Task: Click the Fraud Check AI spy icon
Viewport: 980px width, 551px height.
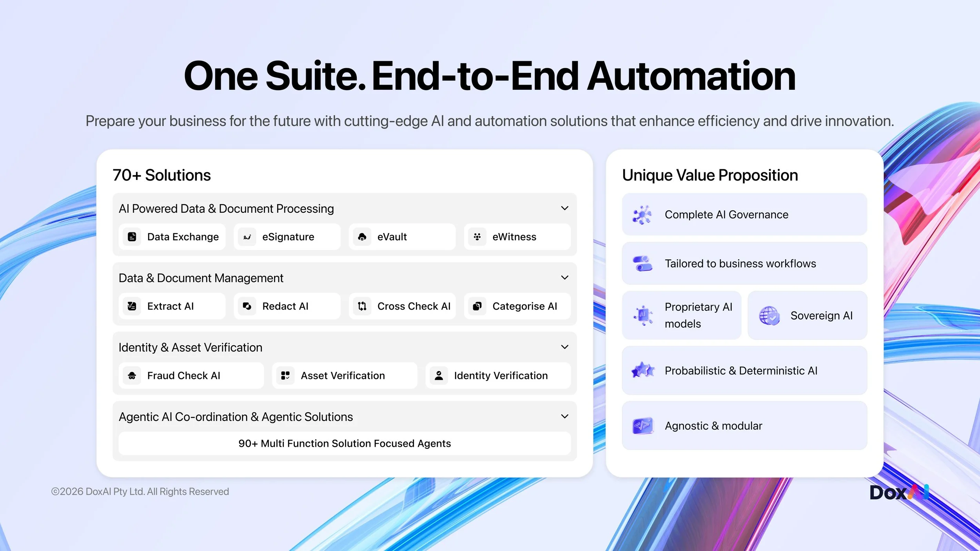Action: (132, 375)
